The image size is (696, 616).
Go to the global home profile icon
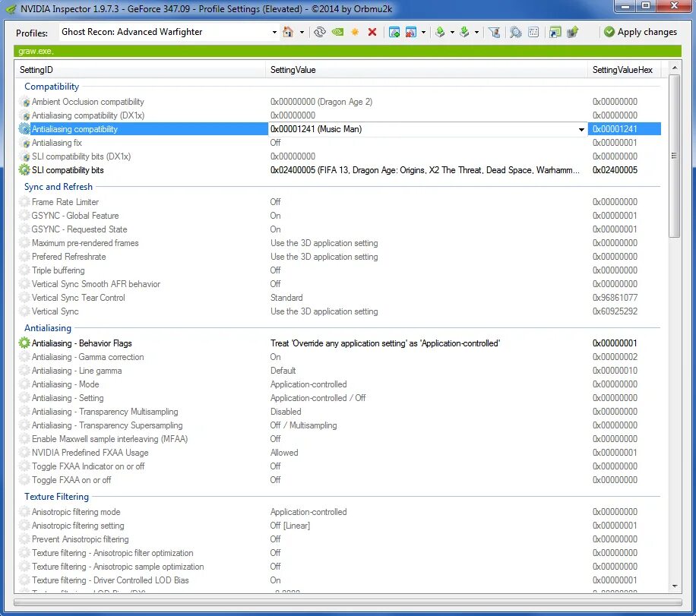(288, 32)
